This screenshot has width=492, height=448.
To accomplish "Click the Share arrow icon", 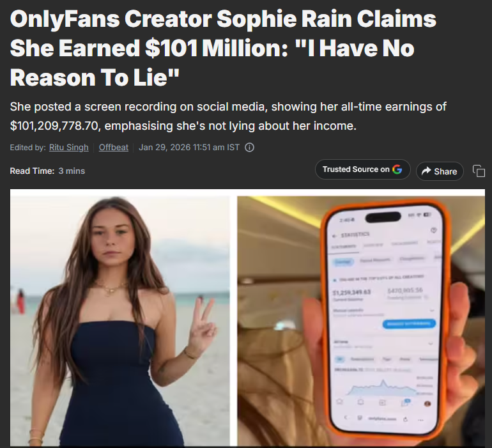I will pos(426,171).
